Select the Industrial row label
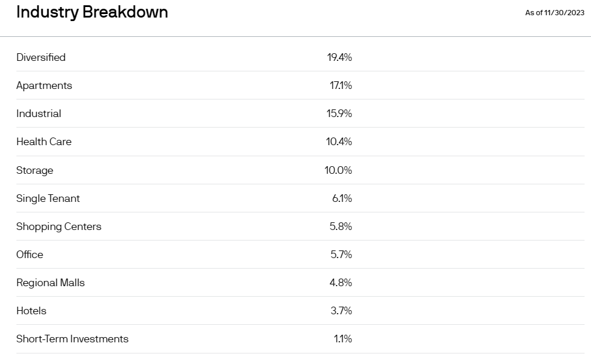 (x=39, y=114)
